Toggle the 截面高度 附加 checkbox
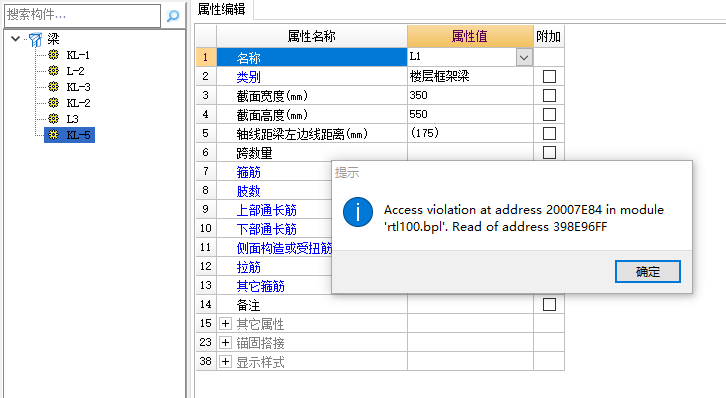 (x=549, y=114)
